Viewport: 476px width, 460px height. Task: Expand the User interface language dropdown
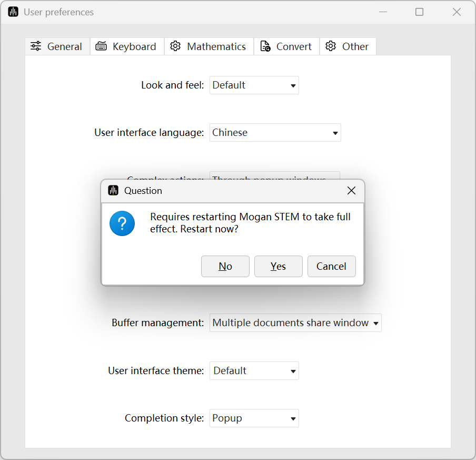[x=275, y=133]
